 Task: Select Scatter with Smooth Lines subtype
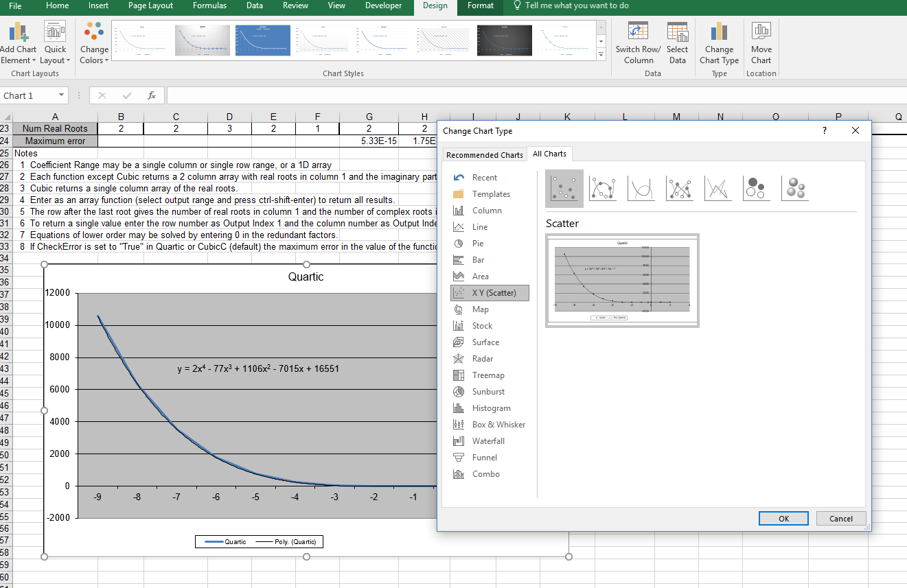pos(641,188)
